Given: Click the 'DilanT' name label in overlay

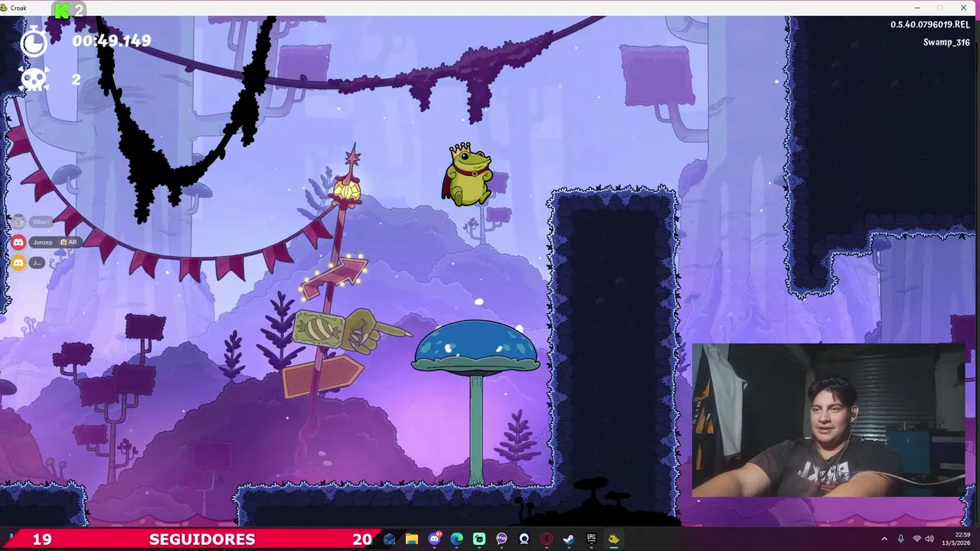Looking at the screenshot, I should pyautogui.click(x=41, y=222).
